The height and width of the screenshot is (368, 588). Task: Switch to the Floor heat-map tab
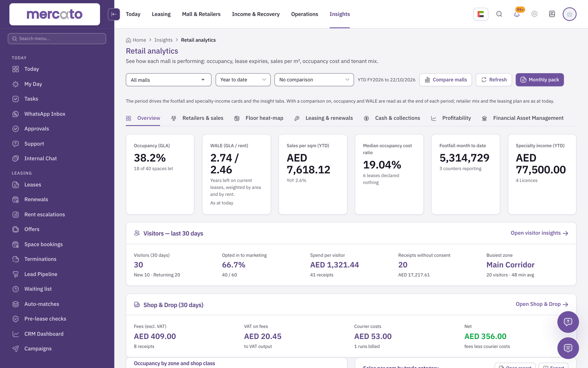pos(259,118)
